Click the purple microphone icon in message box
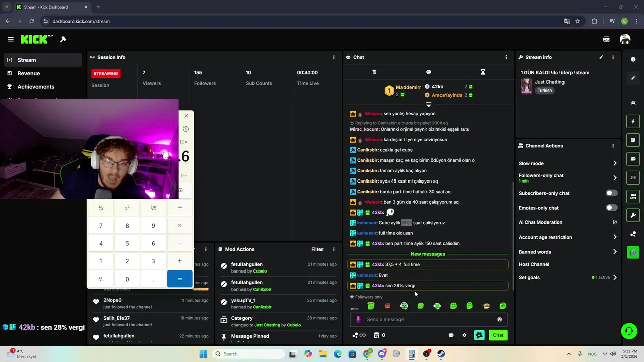Viewport: 644px width, 362px height. coord(358,319)
